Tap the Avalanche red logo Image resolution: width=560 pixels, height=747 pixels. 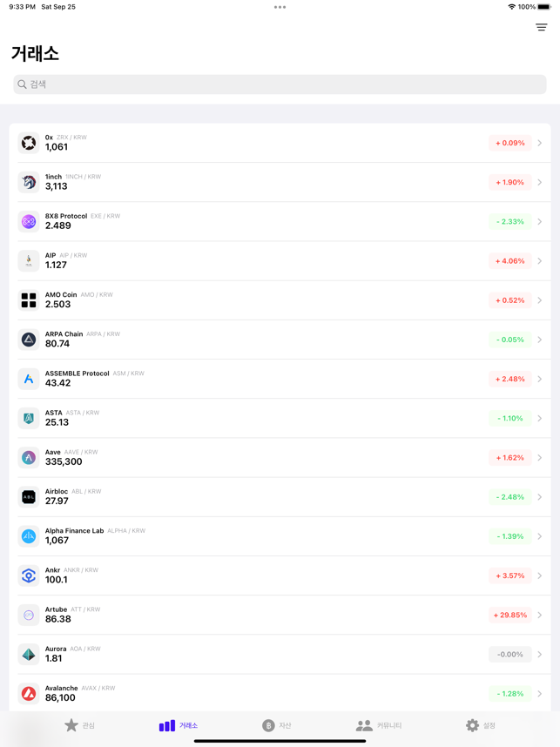pyautogui.click(x=29, y=694)
